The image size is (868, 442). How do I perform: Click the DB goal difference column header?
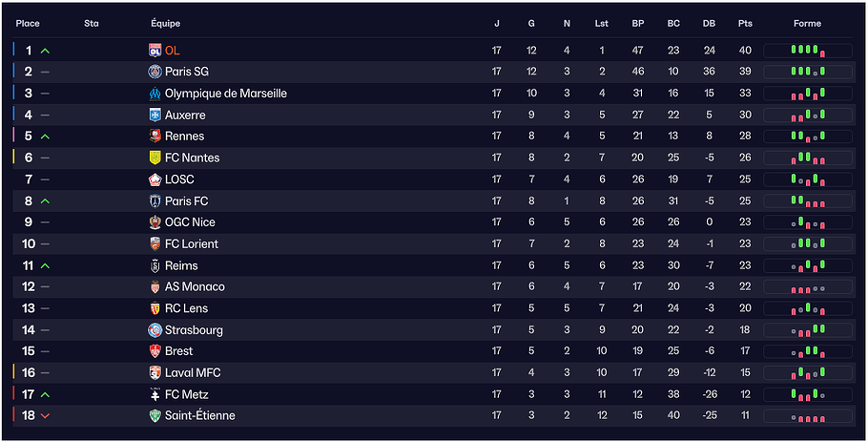(709, 23)
